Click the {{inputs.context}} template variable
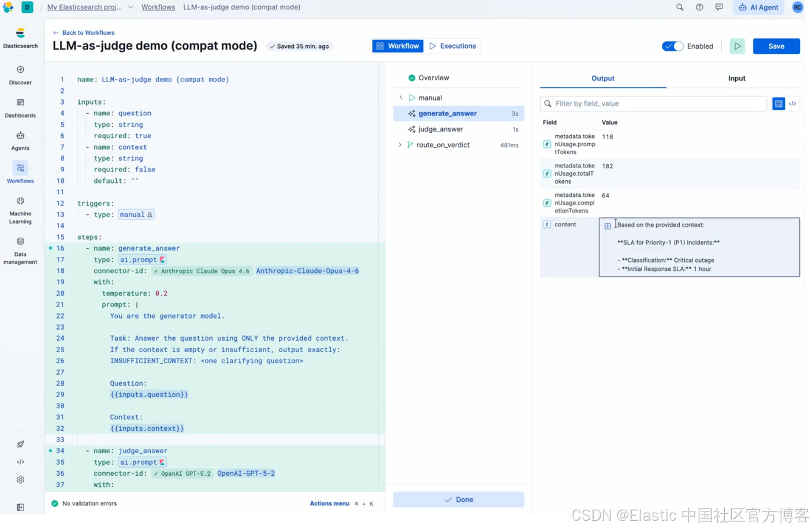 click(x=147, y=429)
